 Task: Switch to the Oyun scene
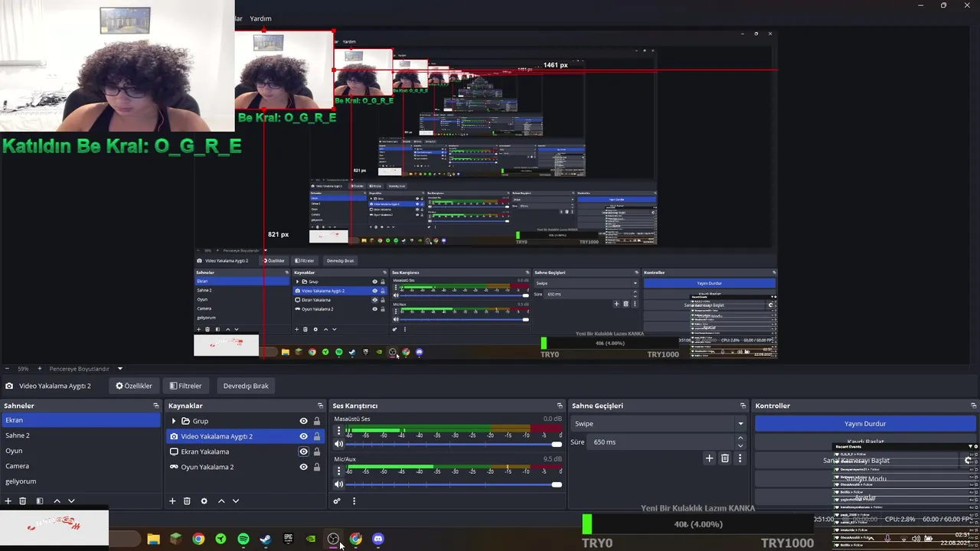(82, 451)
